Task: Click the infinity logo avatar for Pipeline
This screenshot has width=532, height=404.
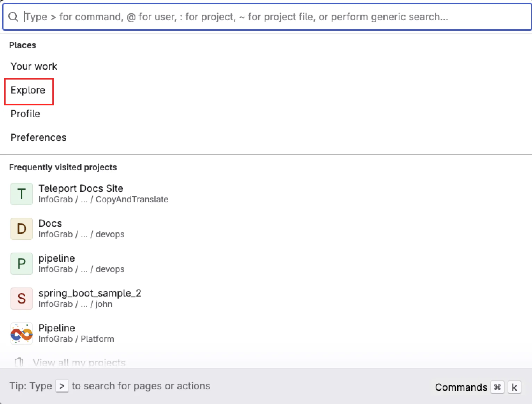Action: pos(22,334)
